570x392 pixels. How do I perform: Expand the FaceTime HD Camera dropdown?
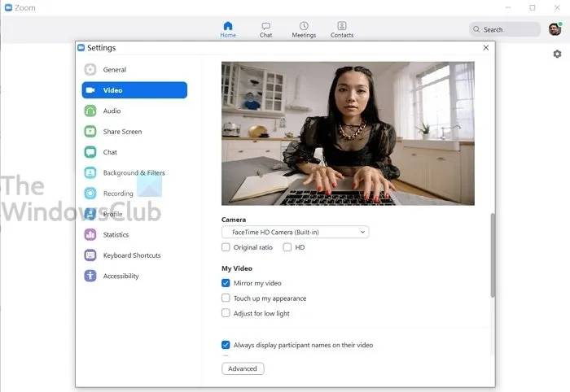coord(295,233)
